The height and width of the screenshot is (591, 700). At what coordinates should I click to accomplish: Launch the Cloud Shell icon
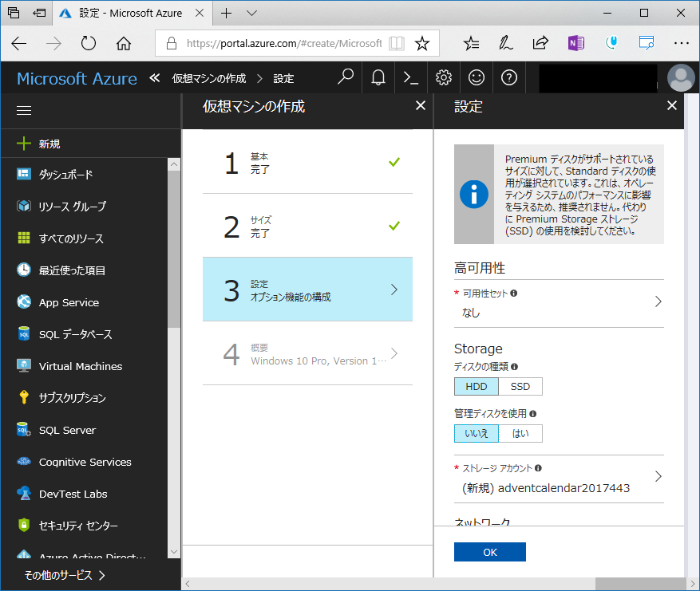point(411,77)
